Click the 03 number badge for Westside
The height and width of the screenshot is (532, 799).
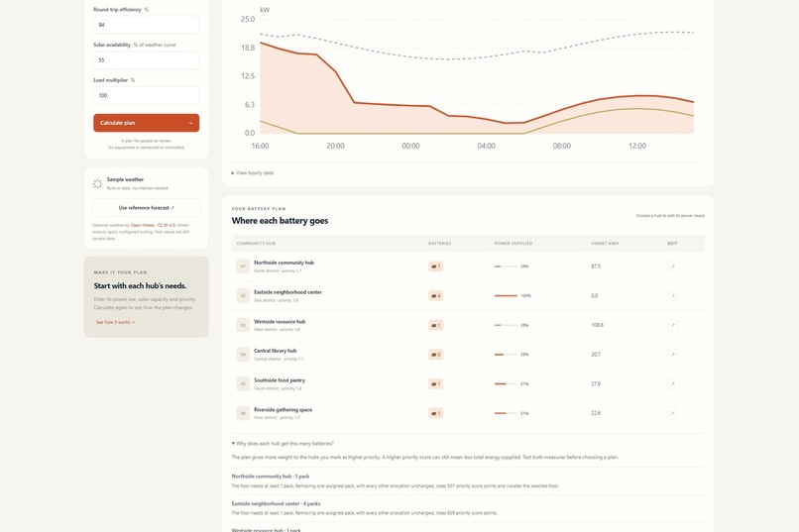243,325
